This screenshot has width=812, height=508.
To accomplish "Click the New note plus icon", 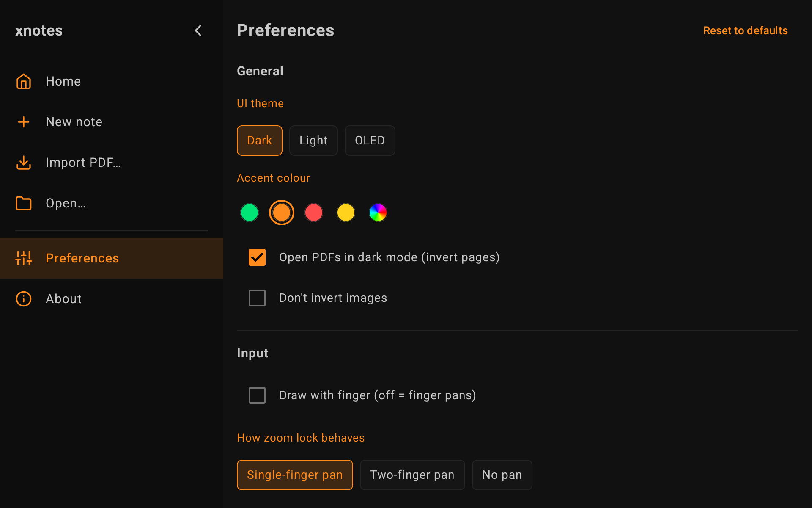I will [24, 122].
